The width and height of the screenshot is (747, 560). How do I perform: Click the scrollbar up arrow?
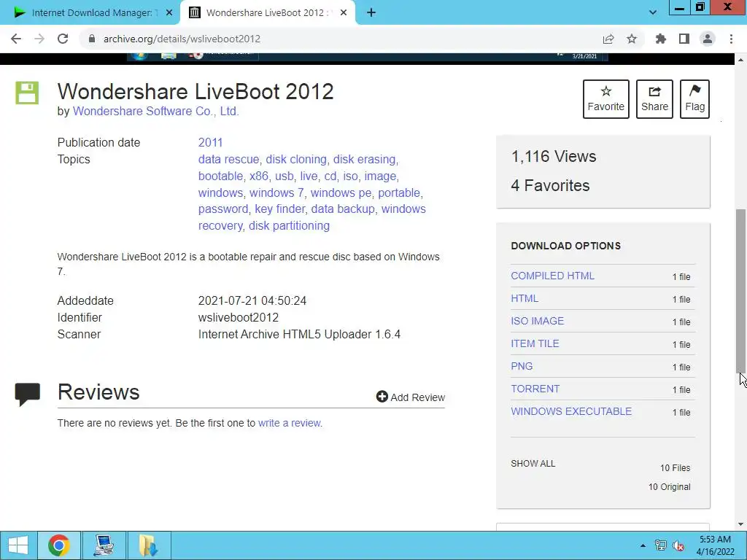741,60
